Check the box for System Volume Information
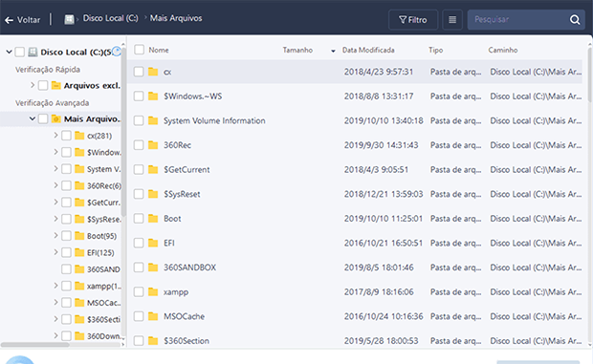 tap(139, 120)
